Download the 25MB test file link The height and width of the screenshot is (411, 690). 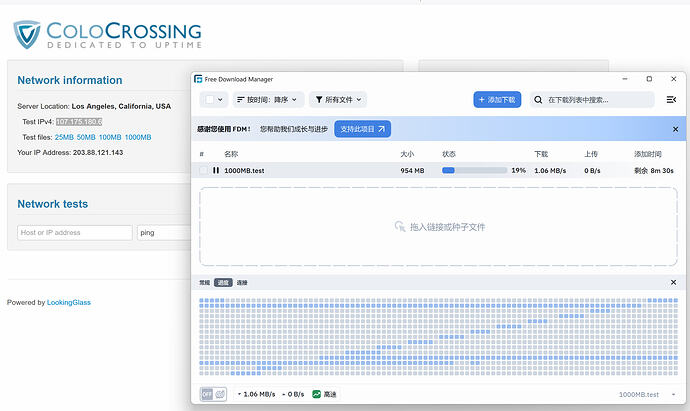click(x=64, y=137)
